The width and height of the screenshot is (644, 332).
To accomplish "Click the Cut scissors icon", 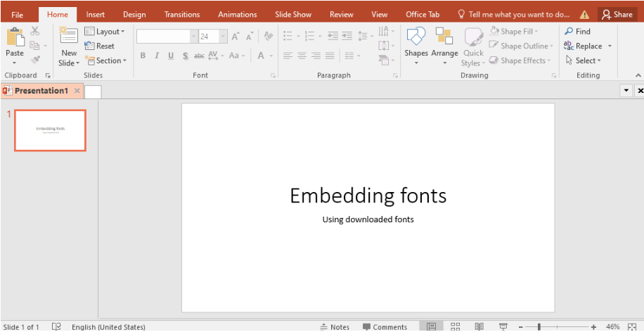I will [35, 31].
